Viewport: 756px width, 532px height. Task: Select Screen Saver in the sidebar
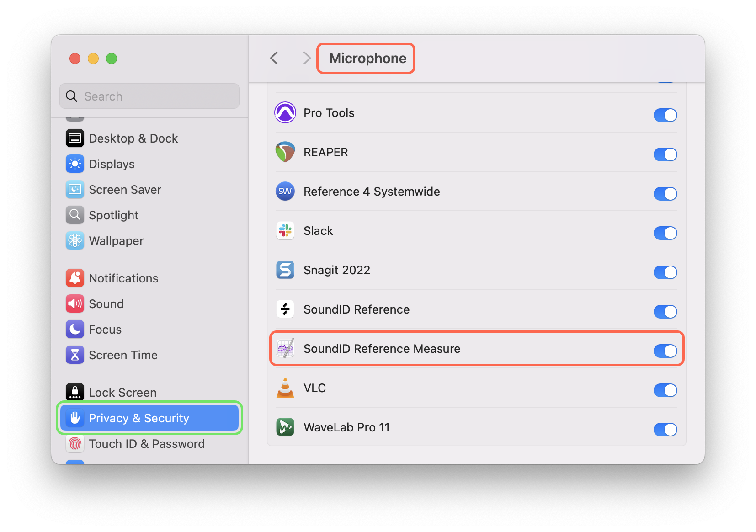click(x=149, y=190)
